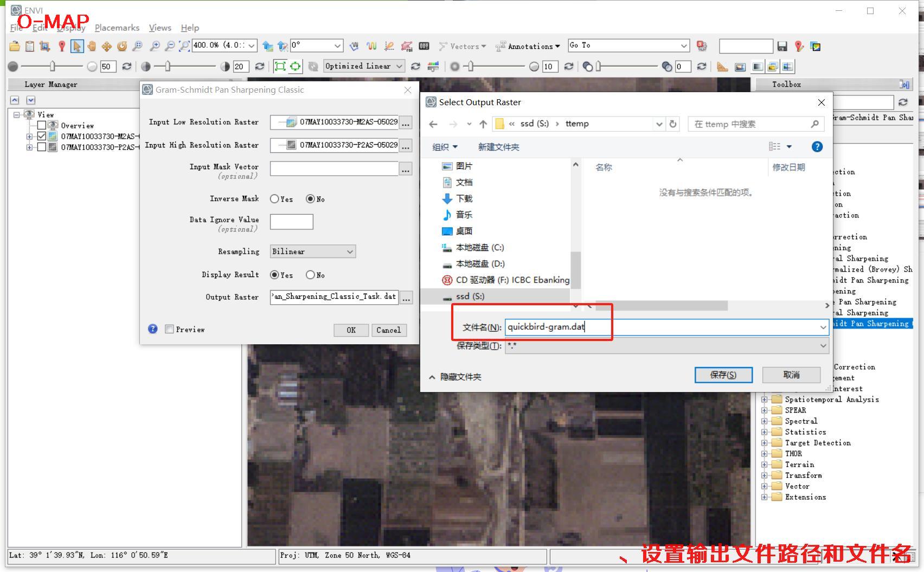Viewport: 924px width, 572px height.
Task: Click the 文件名 filename input field
Action: [662, 327]
